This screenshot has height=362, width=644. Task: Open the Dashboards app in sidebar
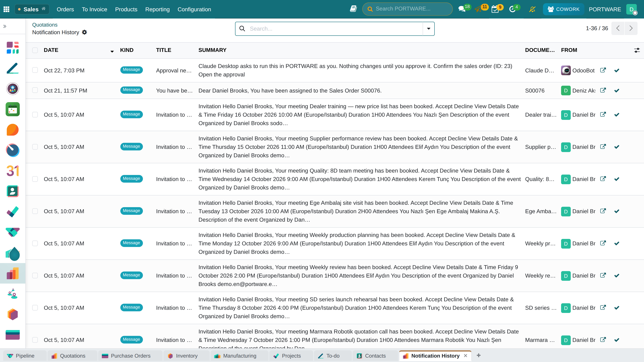tap(12, 48)
